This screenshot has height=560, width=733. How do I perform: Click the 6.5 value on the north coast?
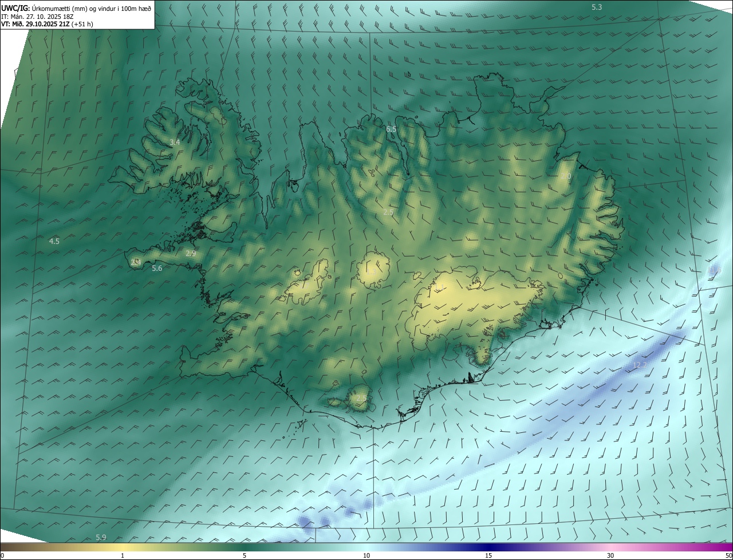pyautogui.click(x=391, y=129)
